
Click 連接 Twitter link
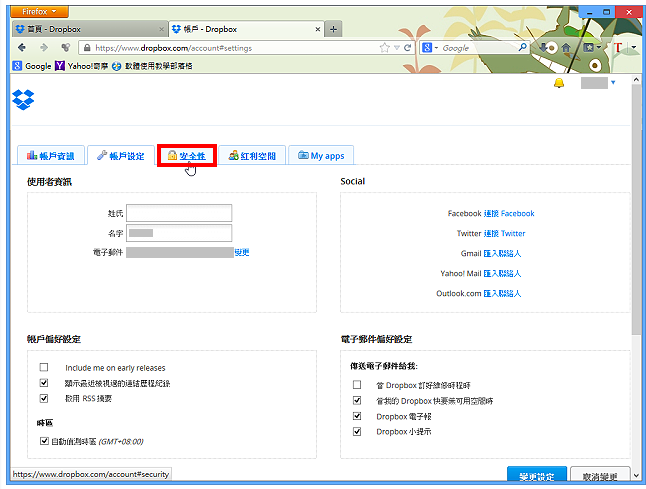[x=504, y=234]
